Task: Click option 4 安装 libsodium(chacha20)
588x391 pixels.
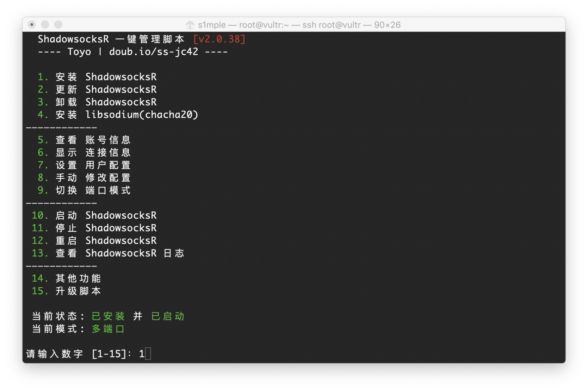Action: 118,115
